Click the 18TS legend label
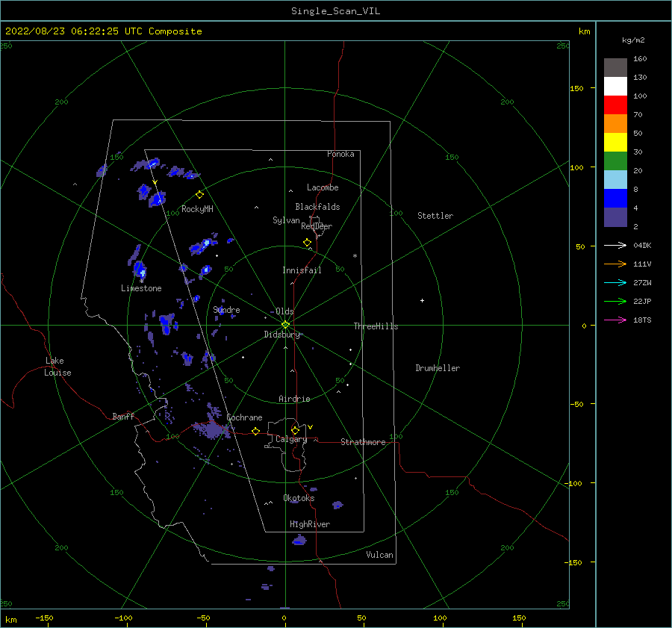 [x=642, y=320]
